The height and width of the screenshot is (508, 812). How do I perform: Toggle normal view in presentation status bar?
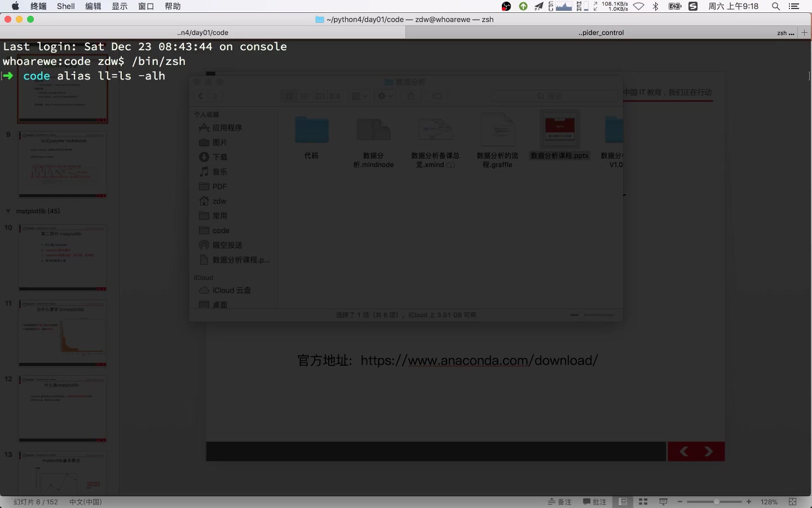tap(623, 501)
